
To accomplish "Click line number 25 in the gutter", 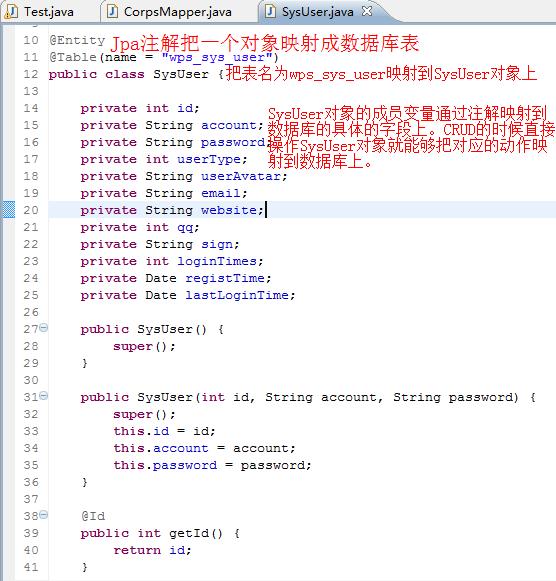I will (x=31, y=295).
